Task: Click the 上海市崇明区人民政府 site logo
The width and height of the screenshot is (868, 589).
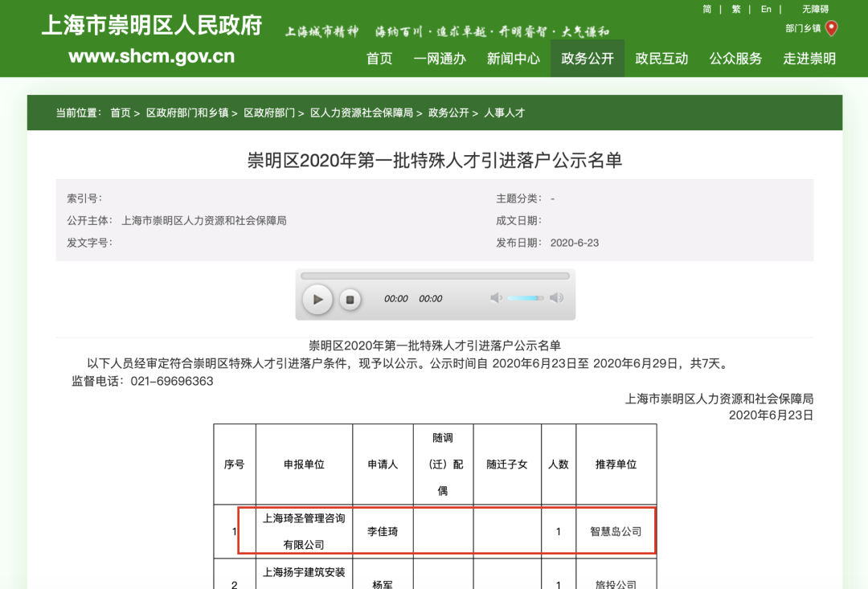Action: tap(152, 26)
